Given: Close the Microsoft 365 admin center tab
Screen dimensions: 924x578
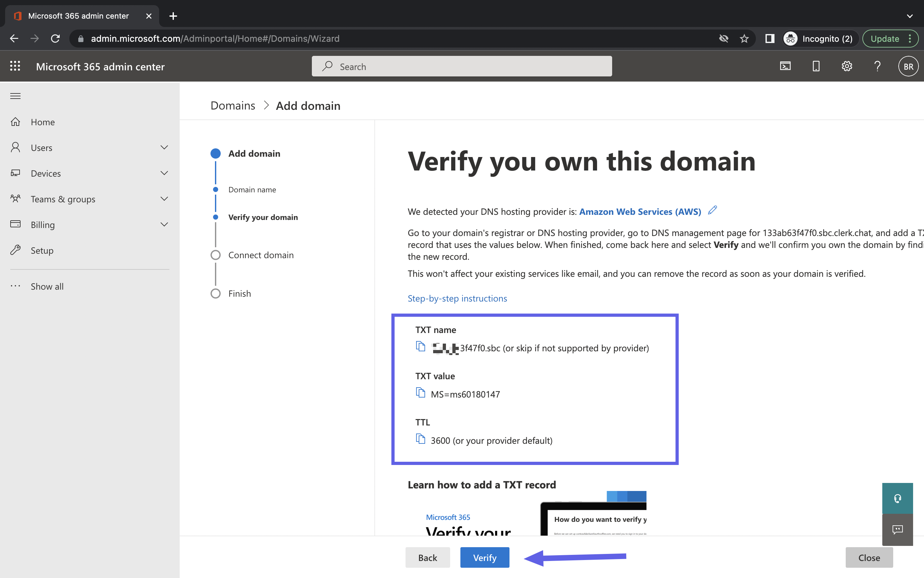Looking at the screenshot, I should pos(149,16).
